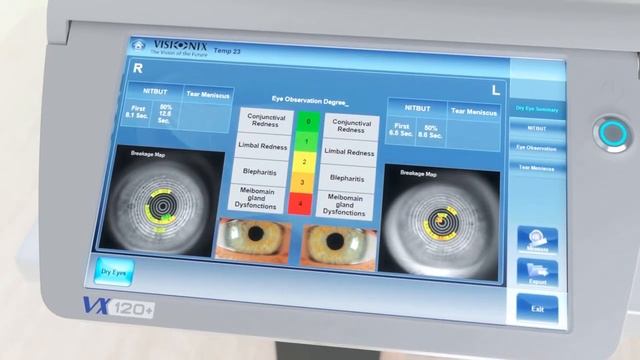Select right-eye Conjunctival Redness
Viewport: 640px width, 360px height.
266,120
